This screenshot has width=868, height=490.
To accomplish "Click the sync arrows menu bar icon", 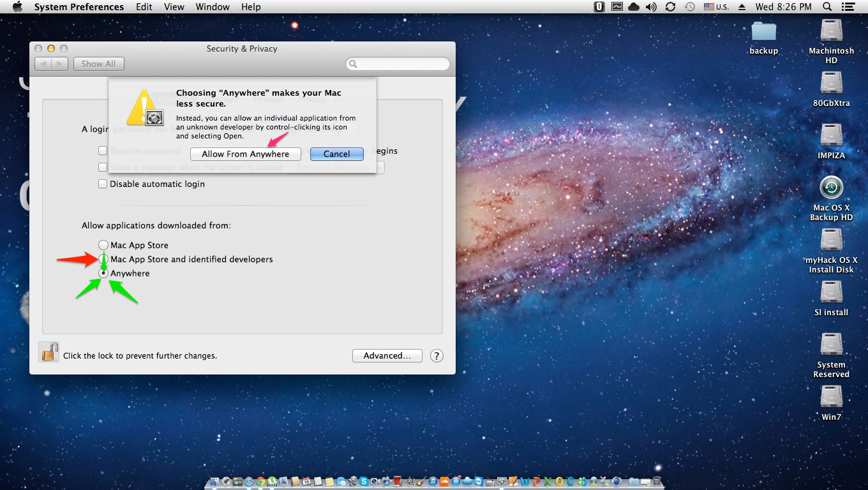I will point(670,7).
